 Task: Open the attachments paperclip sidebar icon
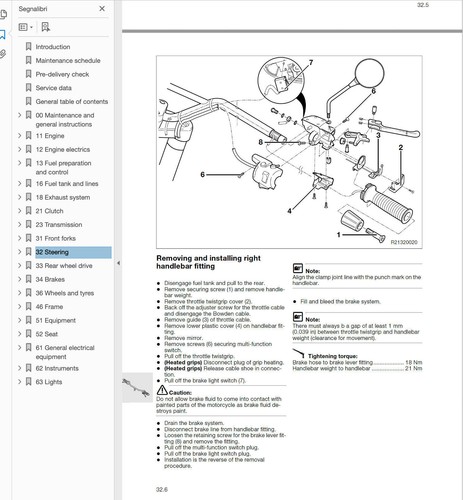3,54
